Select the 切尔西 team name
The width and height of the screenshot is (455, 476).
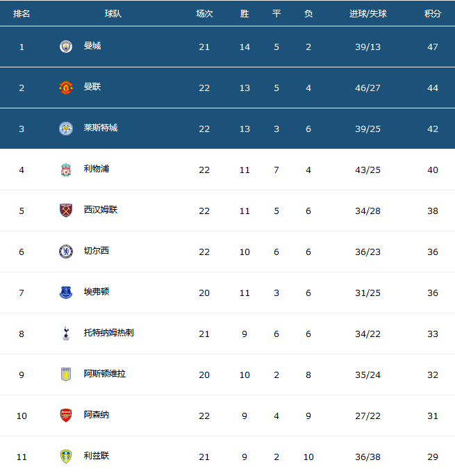(x=97, y=251)
